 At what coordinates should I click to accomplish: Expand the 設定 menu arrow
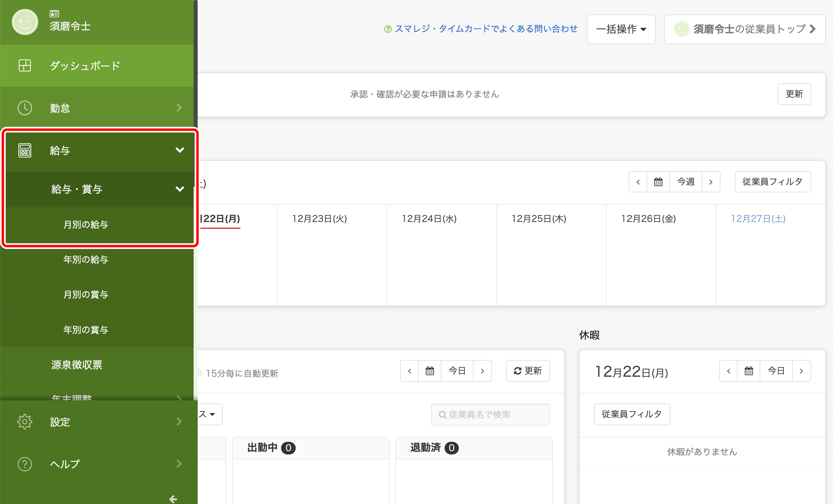179,422
